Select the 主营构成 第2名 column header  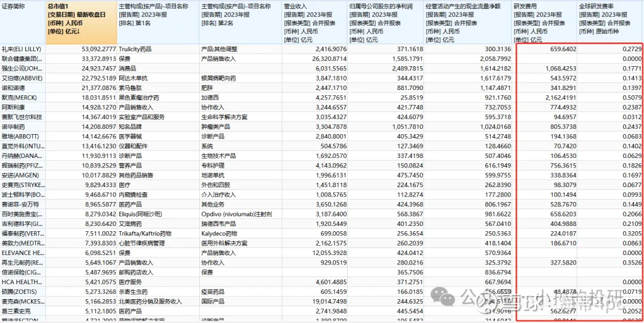(x=241, y=23)
